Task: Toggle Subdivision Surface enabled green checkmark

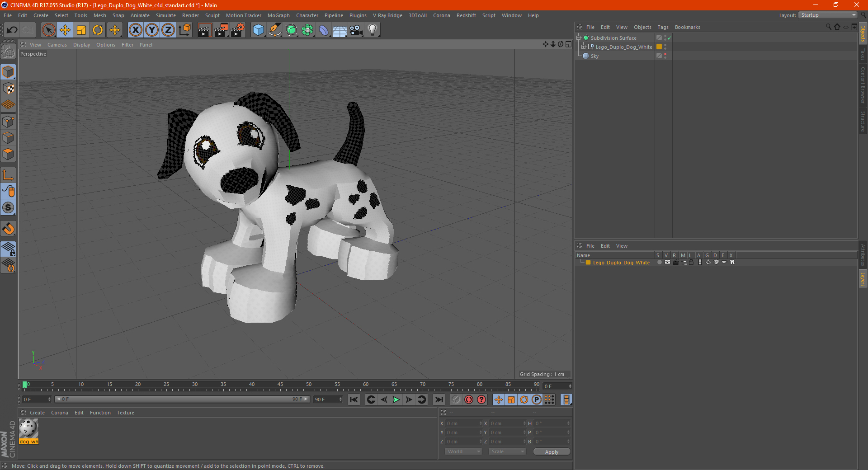Action: tap(670, 38)
